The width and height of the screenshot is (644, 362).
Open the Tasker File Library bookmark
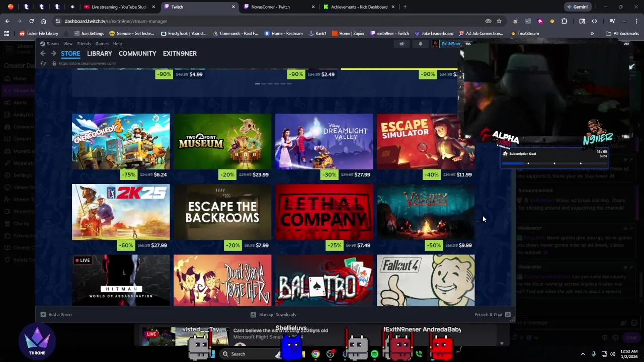point(39,34)
